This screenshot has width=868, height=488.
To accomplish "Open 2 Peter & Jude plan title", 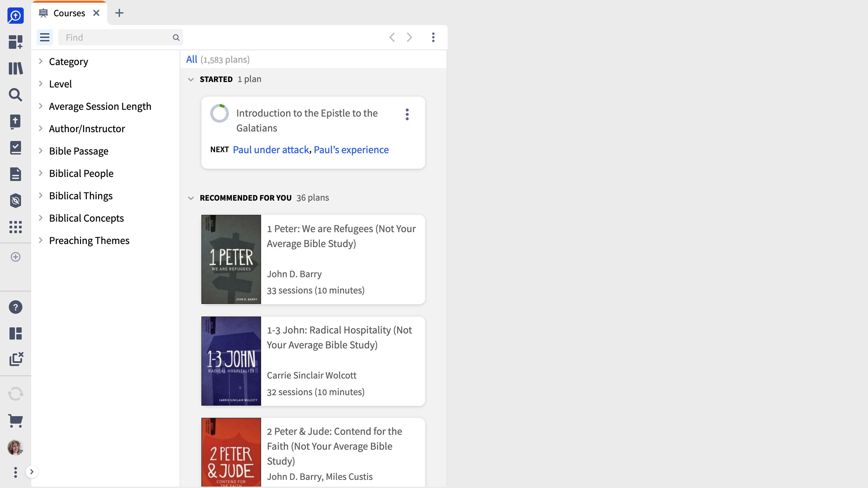I will tap(334, 446).
